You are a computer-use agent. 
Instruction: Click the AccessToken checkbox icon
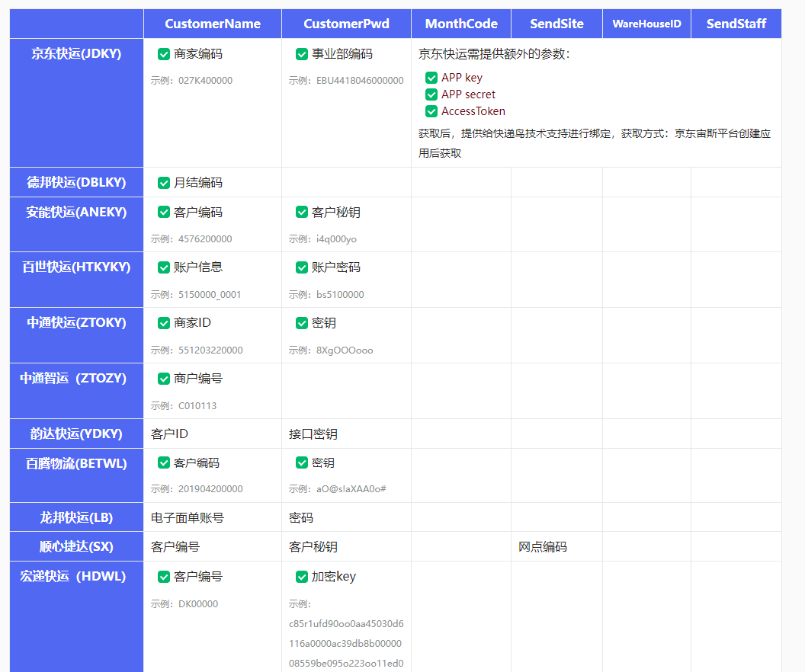tap(431, 111)
